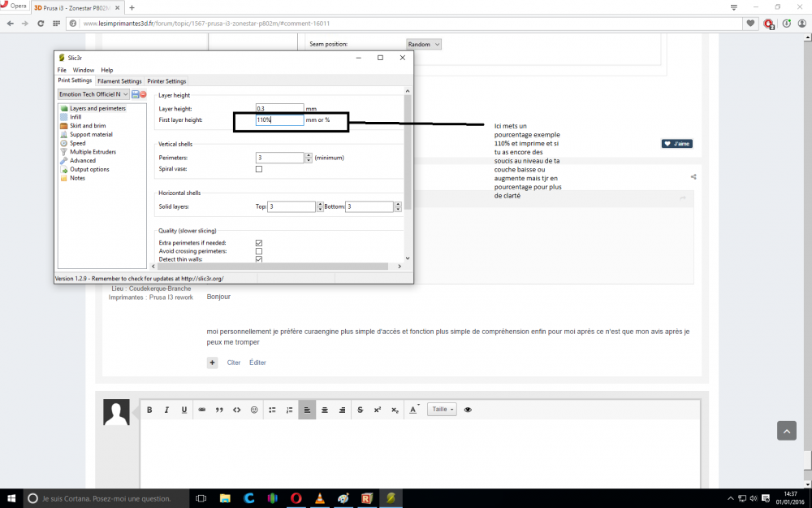
Task: Apply bold formatting in the reply editor
Action: (149, 410)
